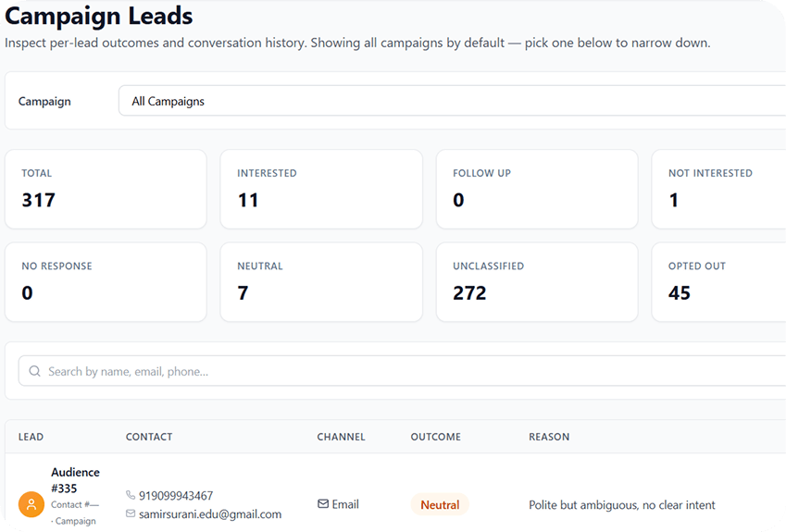Click the REASON column header
Image resolution: width=786 pixels, height=532 pixels.
point(549,437)
